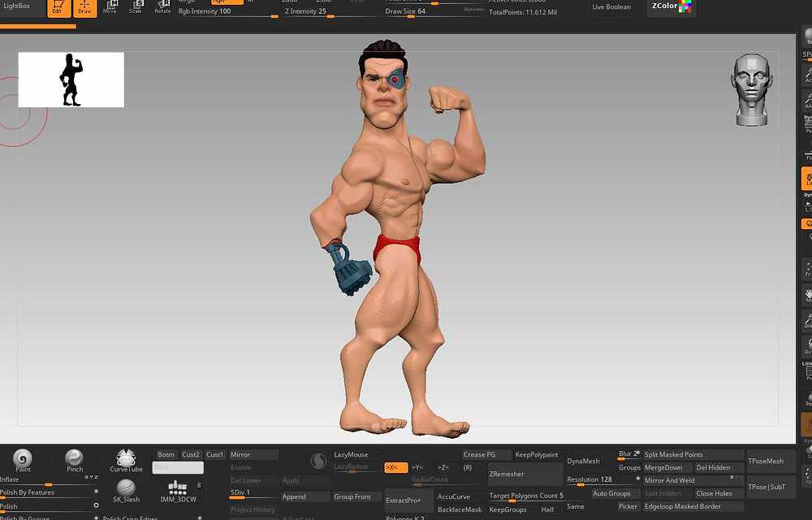Click the TotalPoints: 11.612 Mil readout

pos(523,12)
